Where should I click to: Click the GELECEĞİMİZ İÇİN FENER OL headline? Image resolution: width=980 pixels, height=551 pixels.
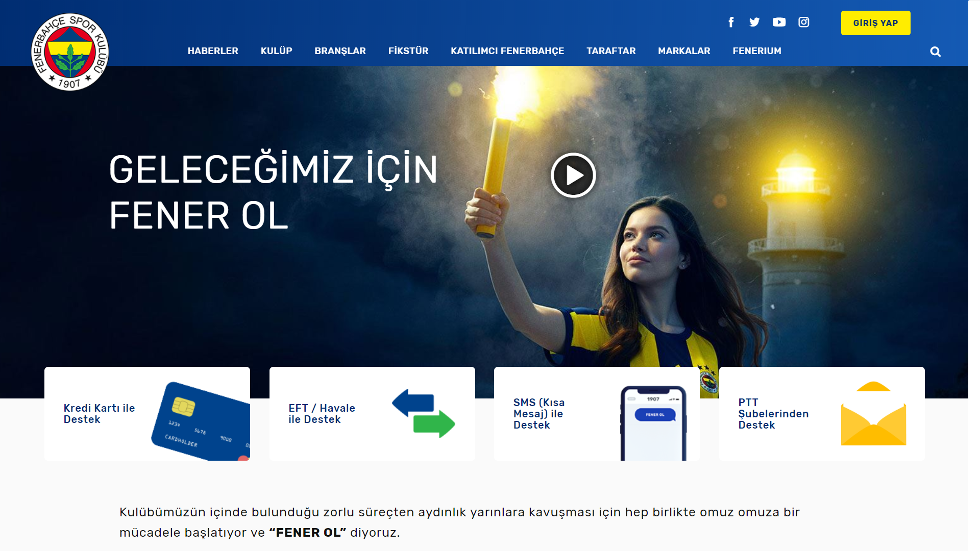click(x=273, y=192)
